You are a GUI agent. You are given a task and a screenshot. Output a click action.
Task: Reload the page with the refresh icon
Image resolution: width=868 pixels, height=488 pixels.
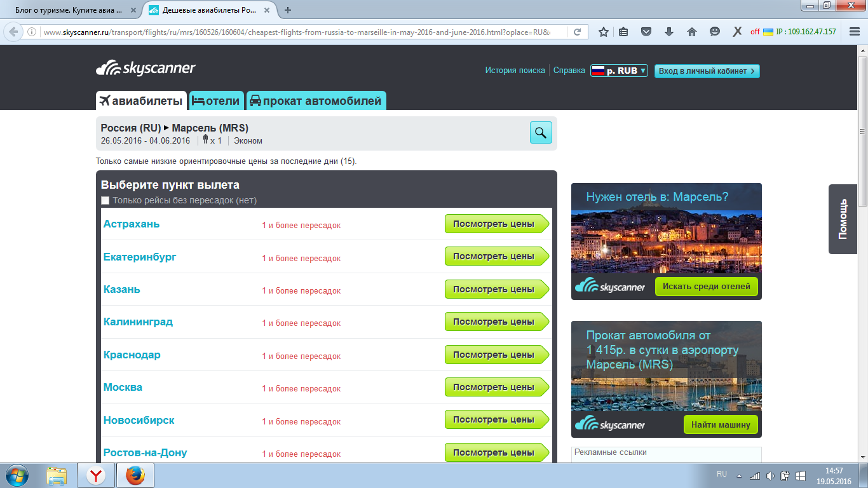(577, 32)
